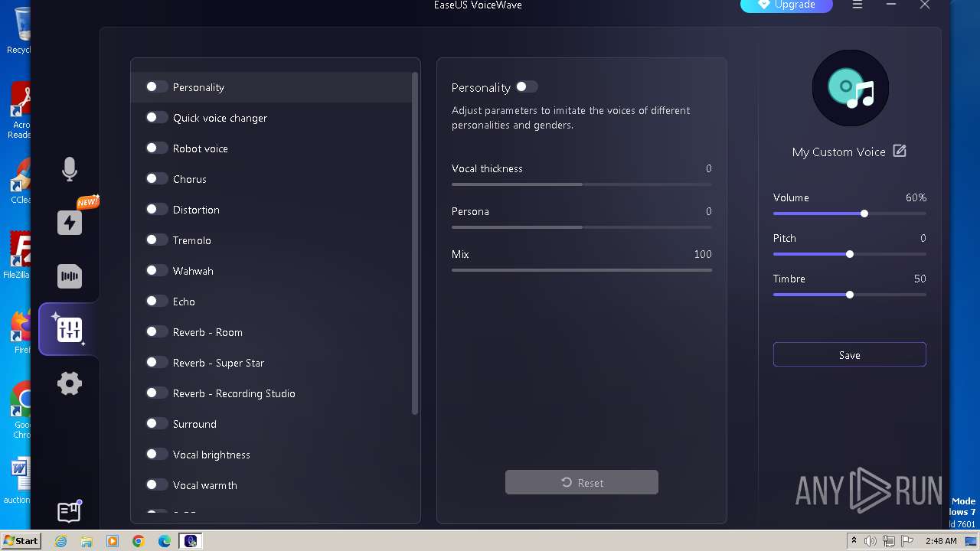Launch Chrome from taskbar
Image resolution: width=980 pixels, height=551 pixels.
click(139, 541)
